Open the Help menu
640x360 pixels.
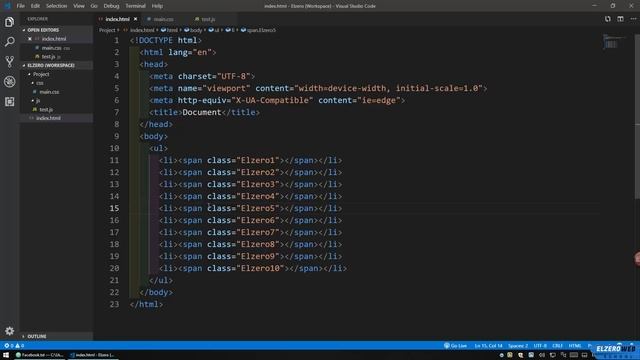pos(157,6)
